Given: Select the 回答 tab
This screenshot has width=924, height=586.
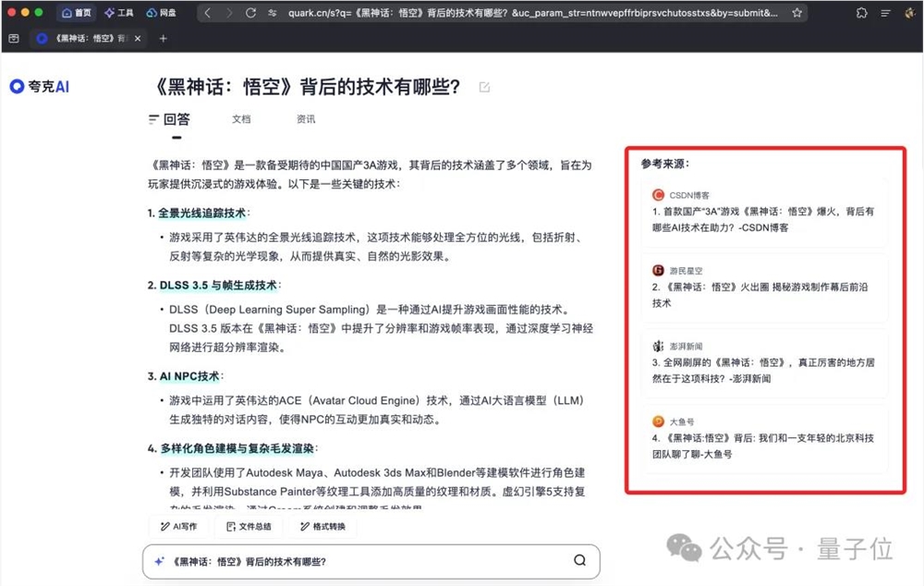Looking at the screenshot, I should tap(176, 119).
